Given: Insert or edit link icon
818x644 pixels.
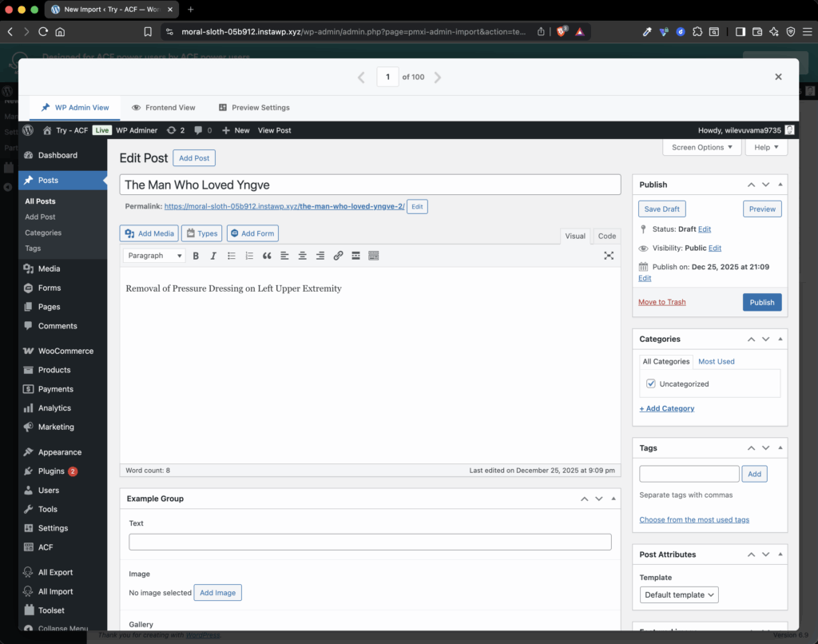Looking at the screenshot, I should pyautogui.click(x=338, y=256).
